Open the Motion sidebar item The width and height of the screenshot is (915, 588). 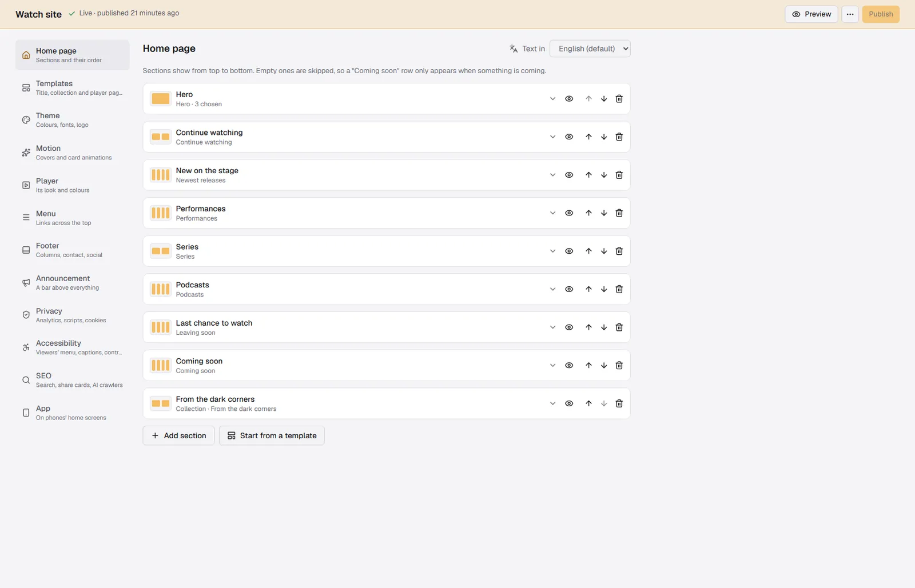click(73, 153)
